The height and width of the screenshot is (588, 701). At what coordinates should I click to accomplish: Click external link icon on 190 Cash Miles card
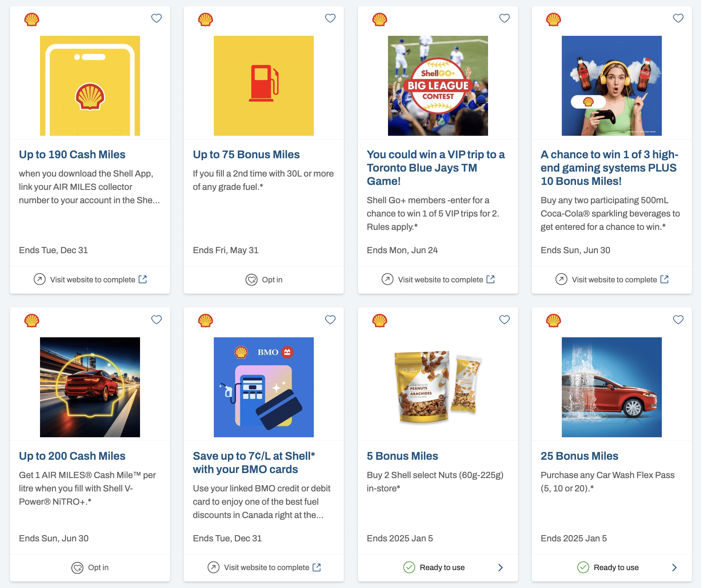click(143, 279)
